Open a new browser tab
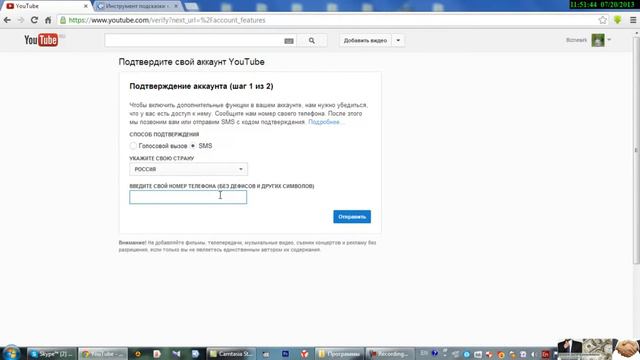 point(191,6)
